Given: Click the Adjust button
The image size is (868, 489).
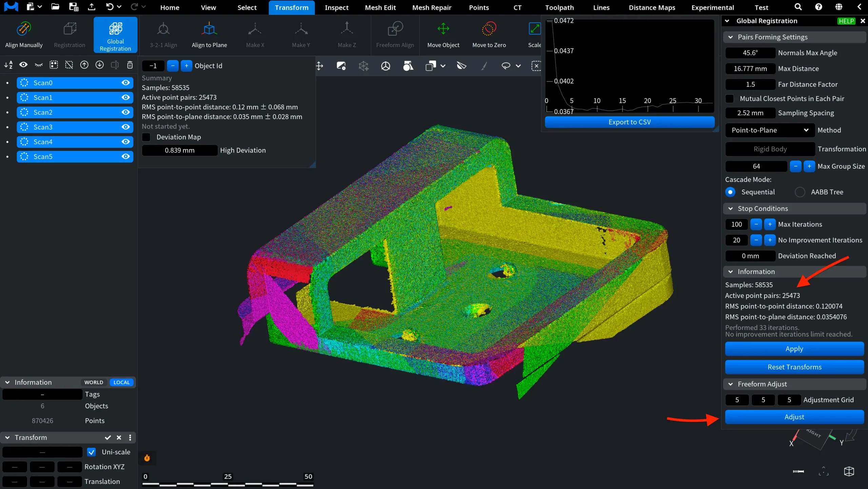Looking at the screenshot, I should point(794,417).
